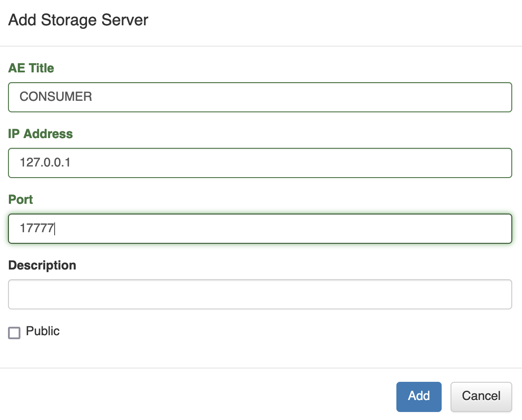
Task: Toggle the Public setting on
Action: coord(14,332)
